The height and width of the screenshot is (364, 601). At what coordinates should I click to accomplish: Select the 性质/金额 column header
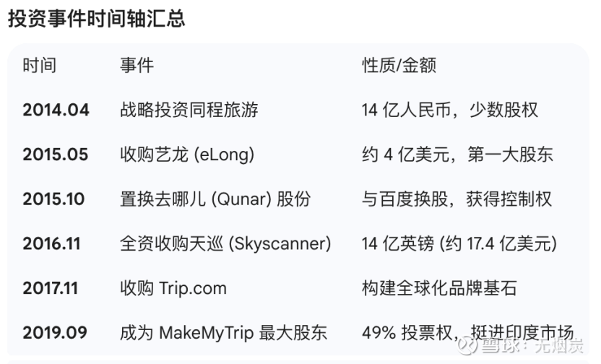(399, 66)
